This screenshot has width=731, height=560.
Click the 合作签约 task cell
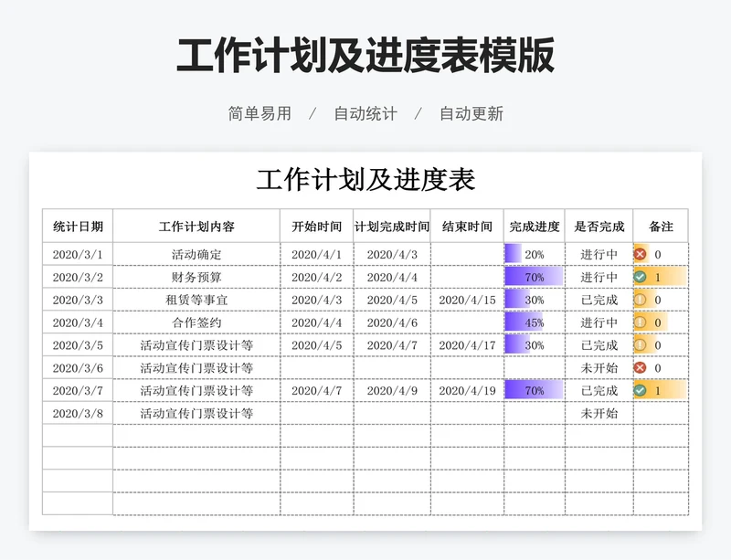(x=196, y=322)
